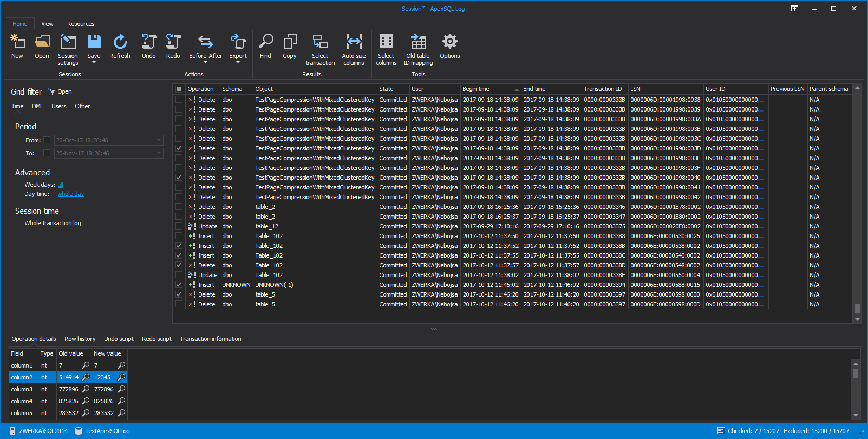Click the 'whole day' link
868x439 pixels.
click(x=71, y=194)
